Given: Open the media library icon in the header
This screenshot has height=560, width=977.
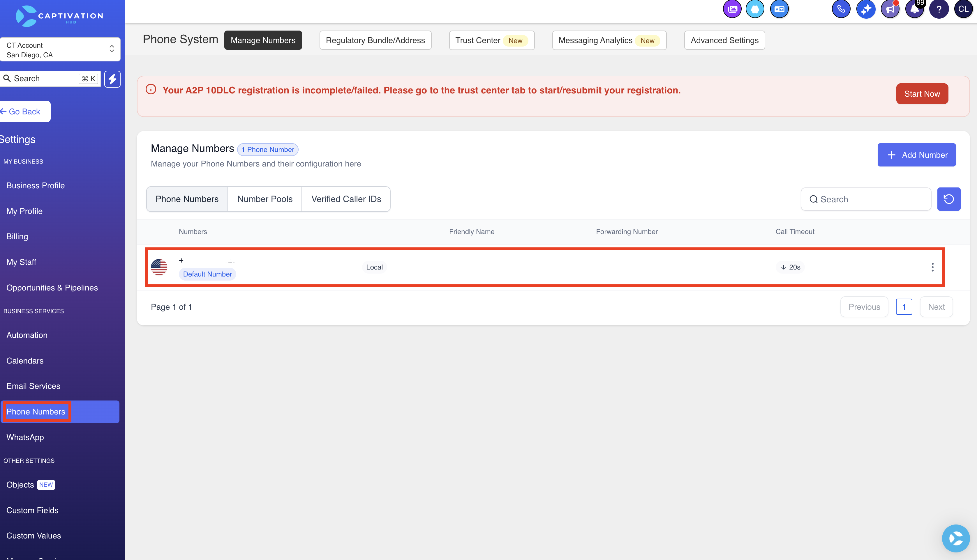Looking at the screenshot, I should [x=732, y=9].
